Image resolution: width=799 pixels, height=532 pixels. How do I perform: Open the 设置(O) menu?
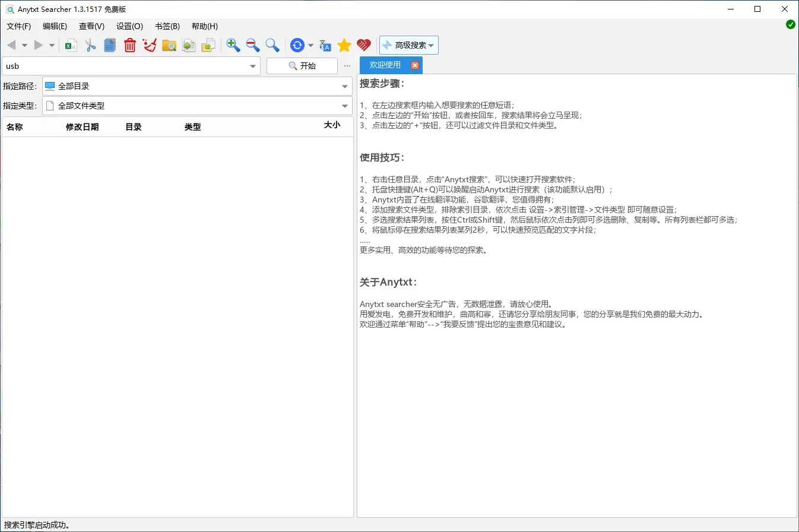pos(129,26)
